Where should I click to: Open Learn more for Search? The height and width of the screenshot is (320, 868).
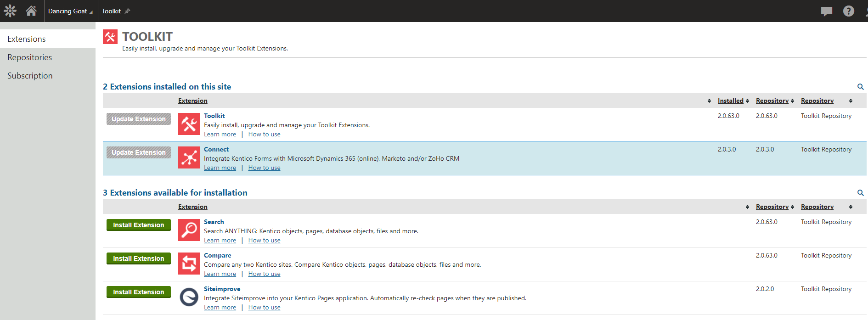click(220, 241)
